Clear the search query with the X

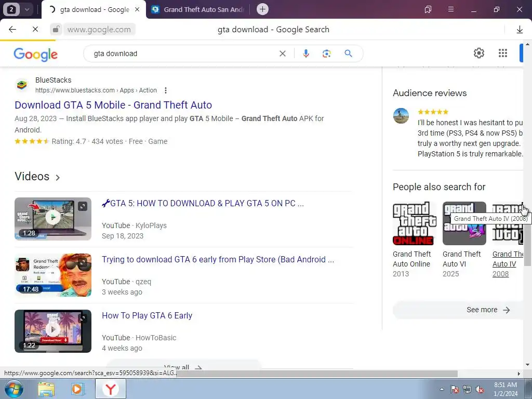(x=282, y=54)
